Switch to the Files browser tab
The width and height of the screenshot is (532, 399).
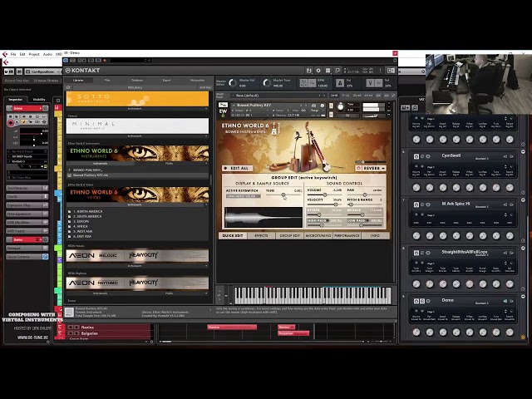(x=107, y=80)
